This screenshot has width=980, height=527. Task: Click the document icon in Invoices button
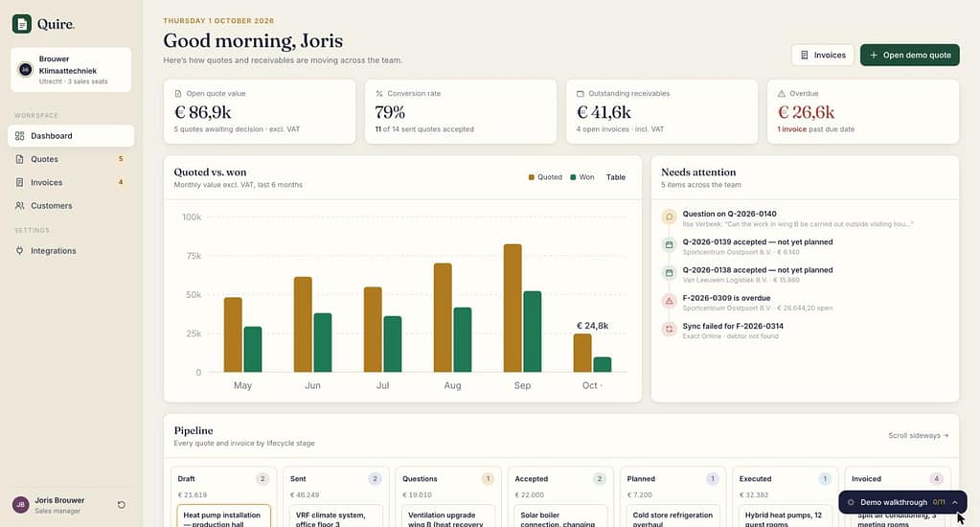click(805, 55)
